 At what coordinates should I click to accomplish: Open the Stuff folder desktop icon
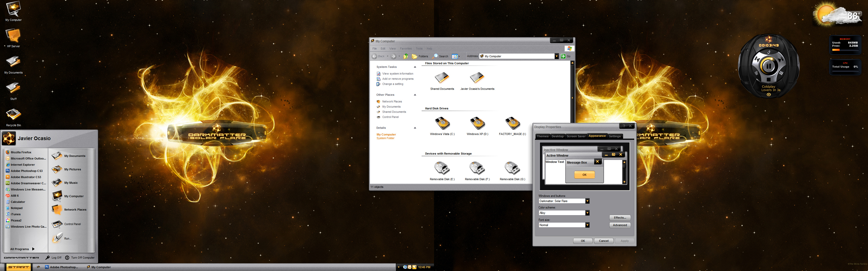[13, 90]
